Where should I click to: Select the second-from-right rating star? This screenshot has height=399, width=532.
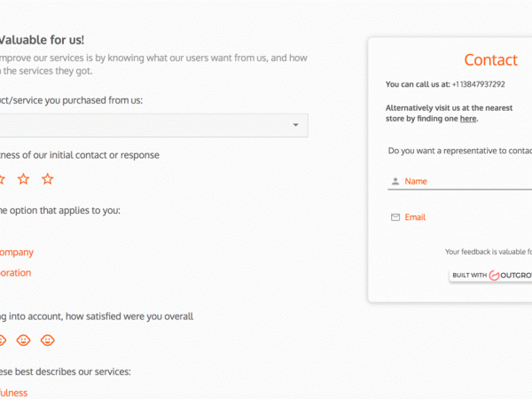(24, 179)
